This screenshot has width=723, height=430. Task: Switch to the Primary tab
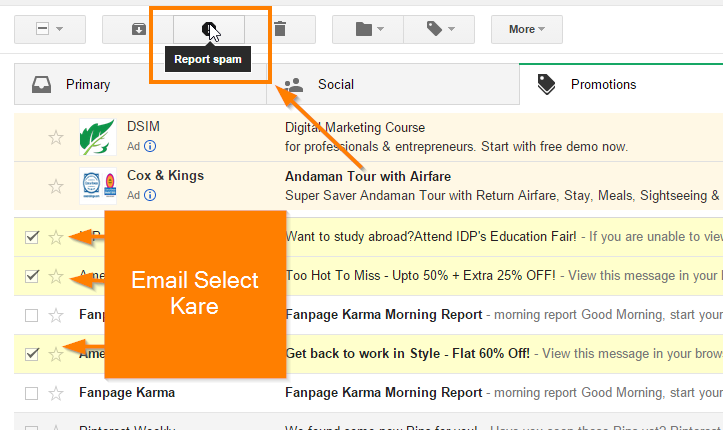coord(140,84)
